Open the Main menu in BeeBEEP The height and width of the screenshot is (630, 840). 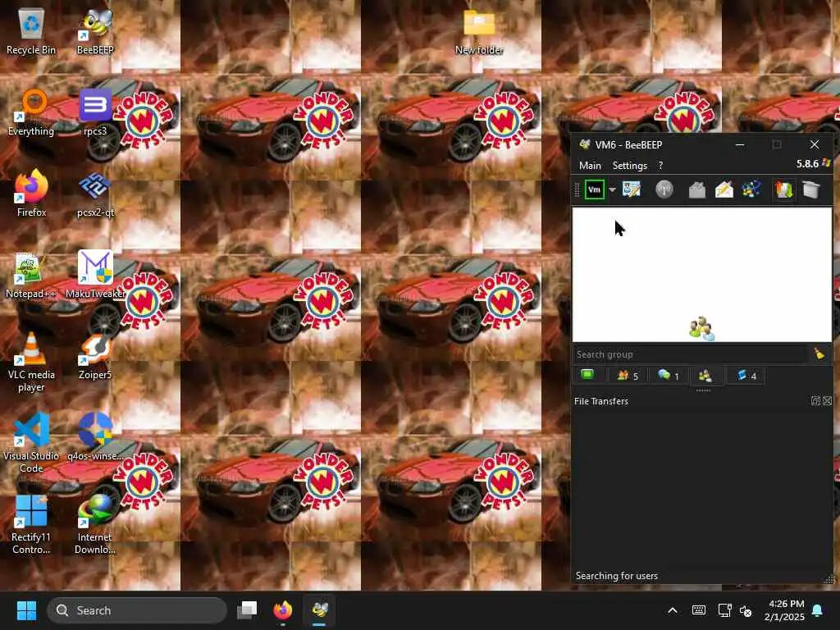[590, 166]
